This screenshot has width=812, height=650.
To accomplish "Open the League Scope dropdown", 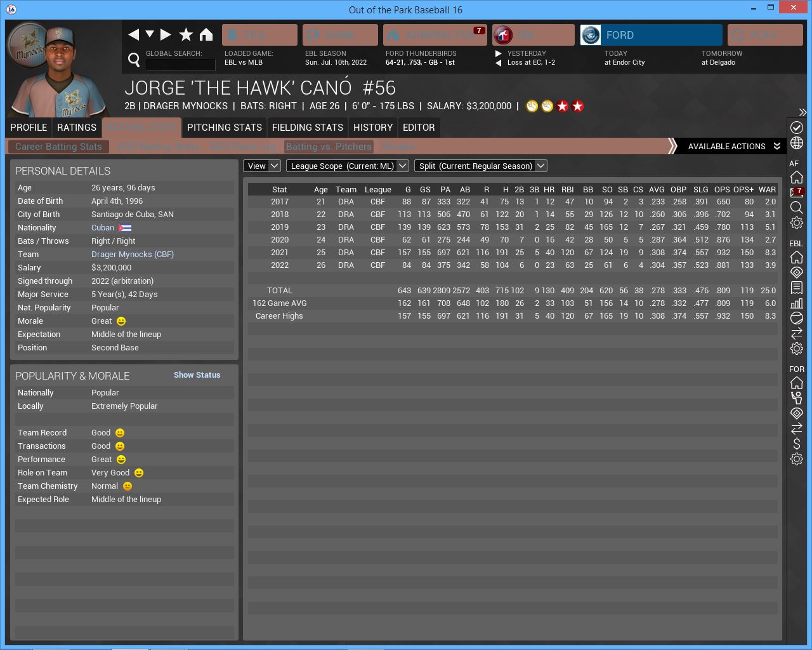I will 348,166.
